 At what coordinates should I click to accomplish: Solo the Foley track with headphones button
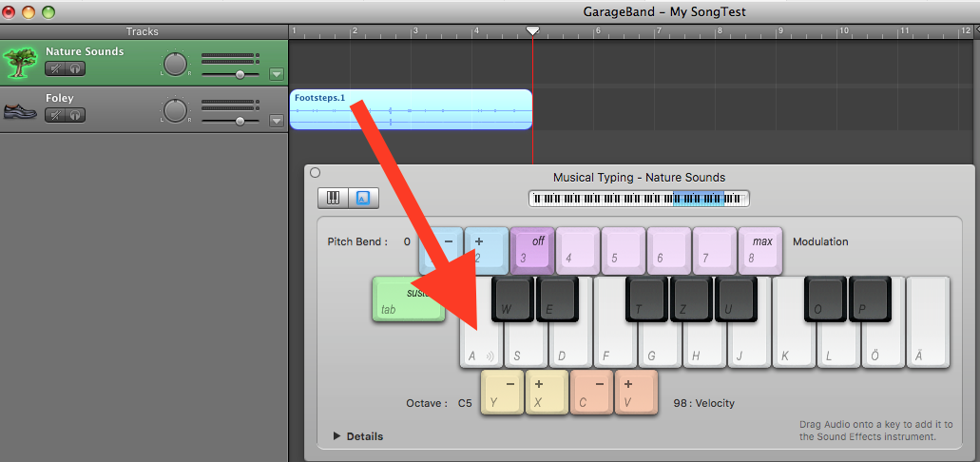coord(74,115)
